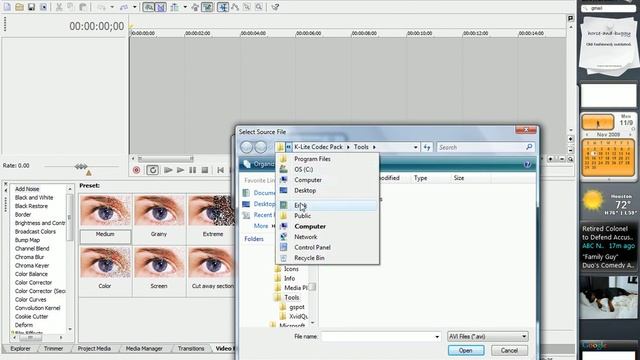
Task: Switch to the Transitions tab
Action: [x=191, y=349]
